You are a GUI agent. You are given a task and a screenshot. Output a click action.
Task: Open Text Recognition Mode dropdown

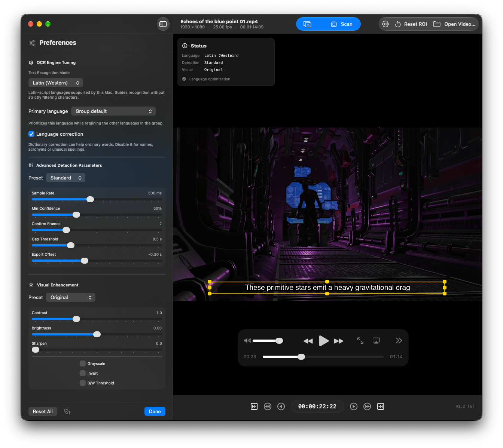click(56, 83)
